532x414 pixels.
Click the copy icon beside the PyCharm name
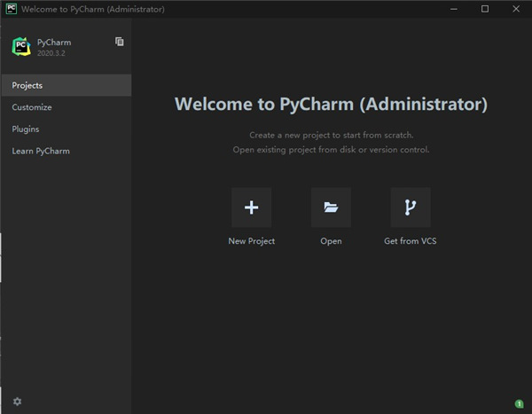(120, 42)
